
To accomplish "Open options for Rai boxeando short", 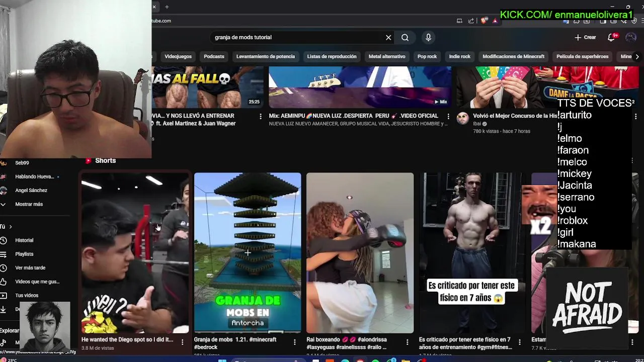I will pos(408,342).
